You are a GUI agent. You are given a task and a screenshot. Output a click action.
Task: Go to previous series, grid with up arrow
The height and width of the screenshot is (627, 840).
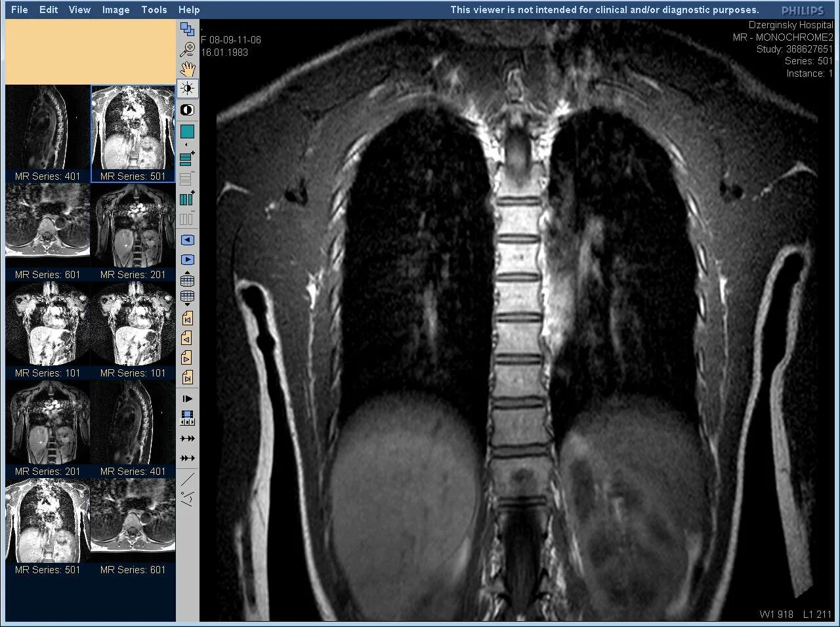pos(187,279)
